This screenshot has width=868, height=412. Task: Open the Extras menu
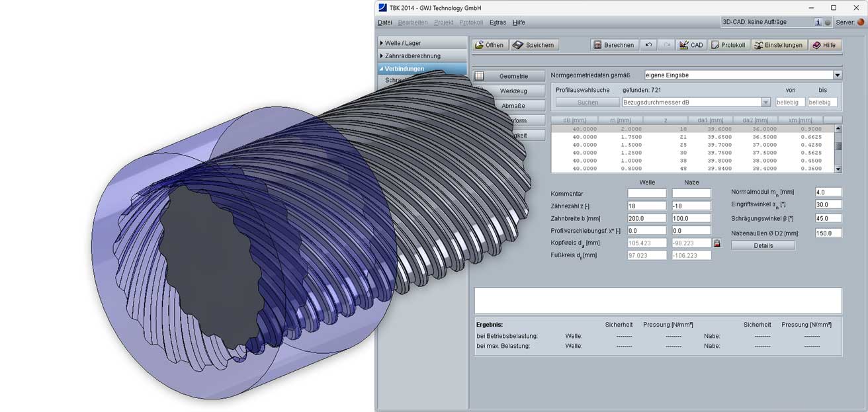(x=498, y=22)
